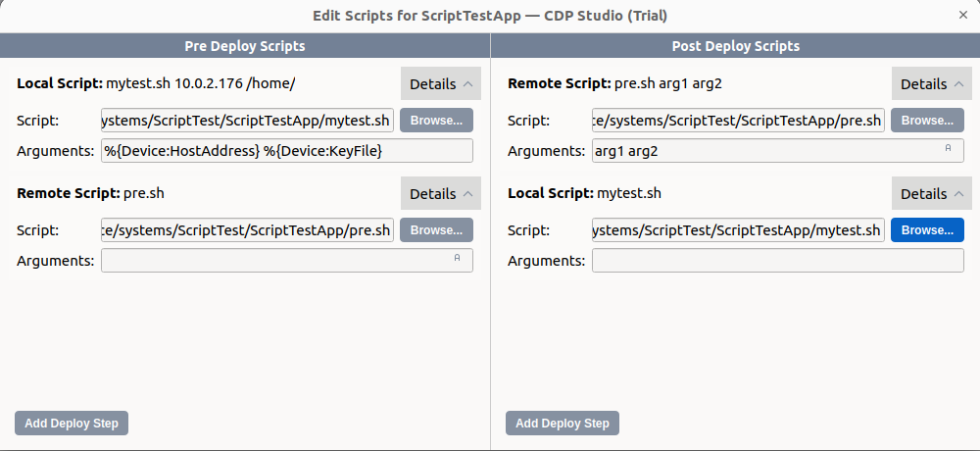Screen dimensions: 980x451
Task: Select the Pre Deploy Scripts header
Action: (245, 46)
